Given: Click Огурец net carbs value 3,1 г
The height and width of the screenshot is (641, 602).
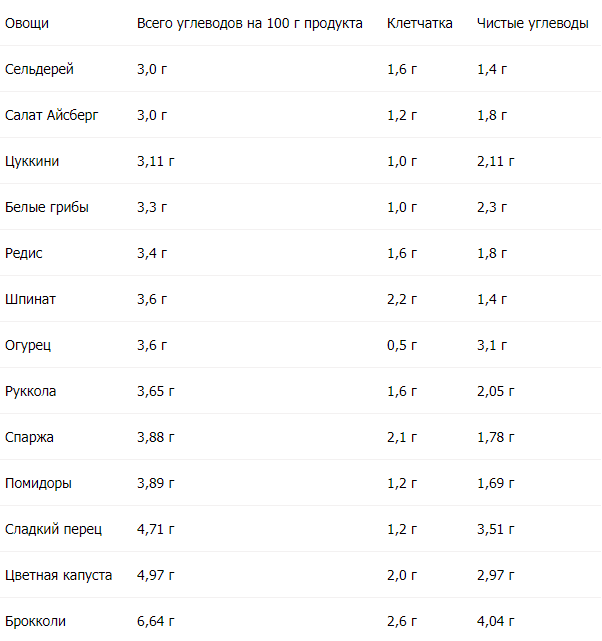Looking at the screenshot, I should coord(492,345).
